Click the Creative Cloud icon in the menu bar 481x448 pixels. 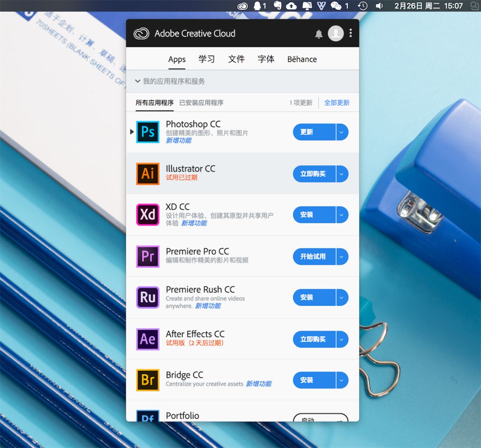pyautogui.click(x=242, y=6)
